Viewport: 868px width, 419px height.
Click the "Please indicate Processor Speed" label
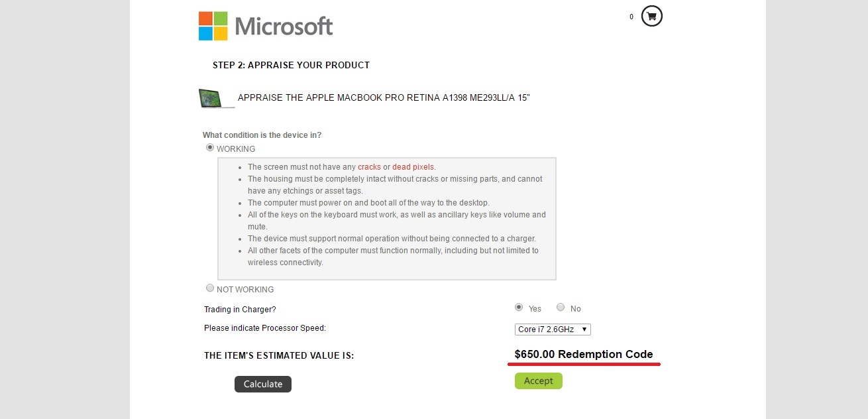coord(265,328)
